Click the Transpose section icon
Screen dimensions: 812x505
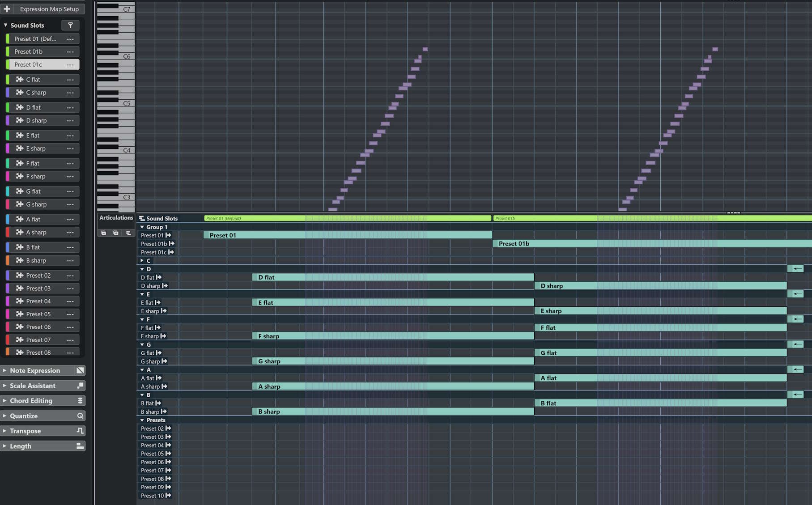(x=80, y=431)
